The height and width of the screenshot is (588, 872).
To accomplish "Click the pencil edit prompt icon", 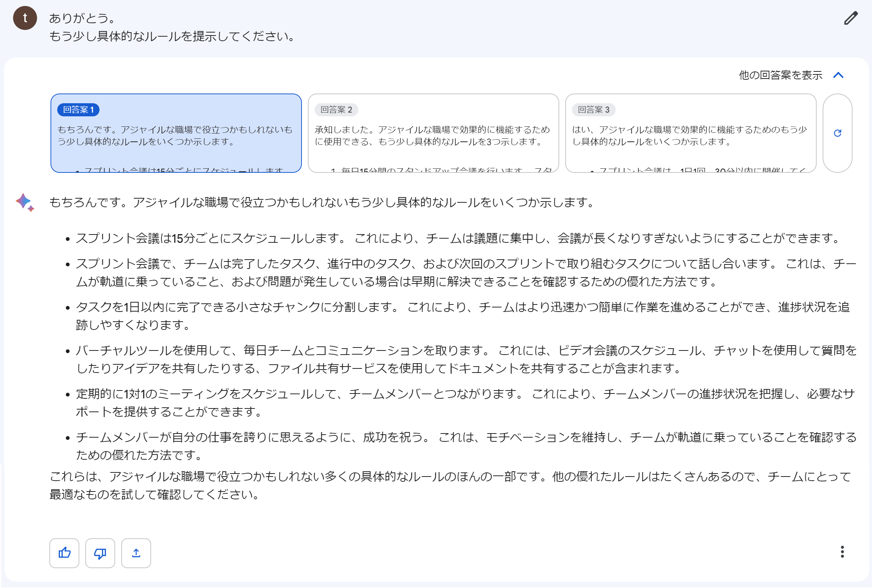I will [851, 18].
